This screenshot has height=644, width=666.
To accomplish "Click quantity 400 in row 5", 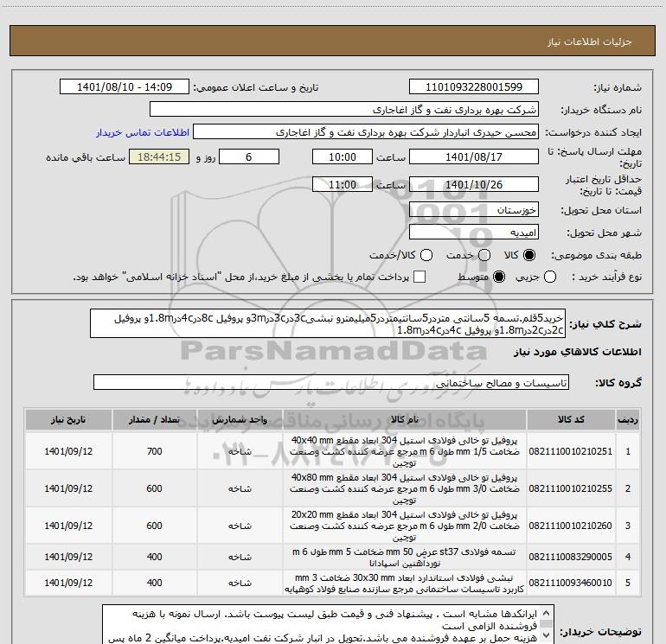I will click(x=154, y=583).
